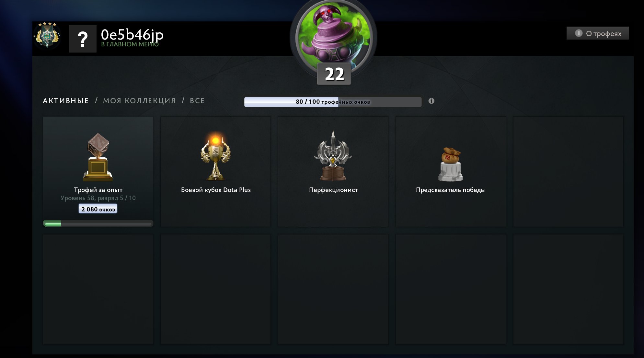Click the empty trophy slot after Предсказатель победы
Image resolution: width=644 pixels, height=358 pixels.
(568, 172)
